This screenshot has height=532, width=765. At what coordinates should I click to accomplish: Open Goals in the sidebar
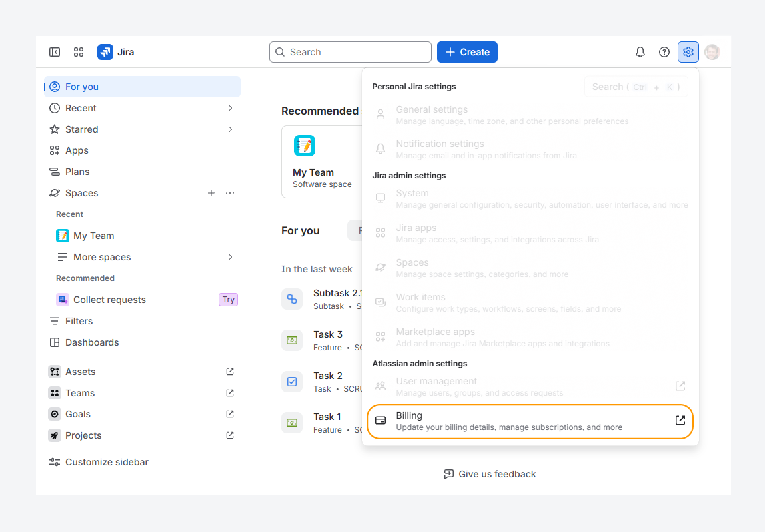point(142,414)
